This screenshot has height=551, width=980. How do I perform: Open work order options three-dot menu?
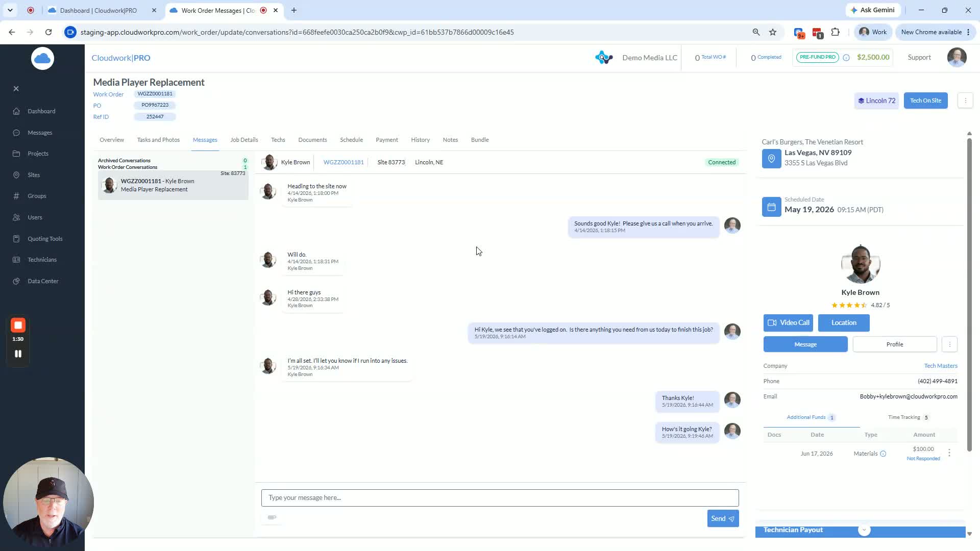(x=965, y=101)
